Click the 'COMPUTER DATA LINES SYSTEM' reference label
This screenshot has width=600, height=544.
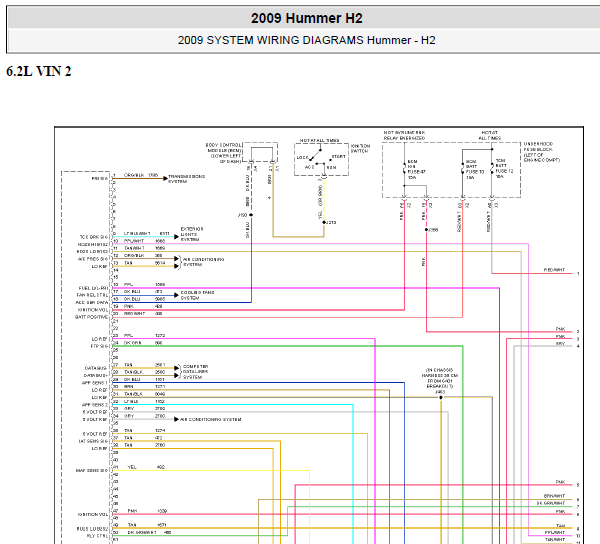(x=196, y=372)
